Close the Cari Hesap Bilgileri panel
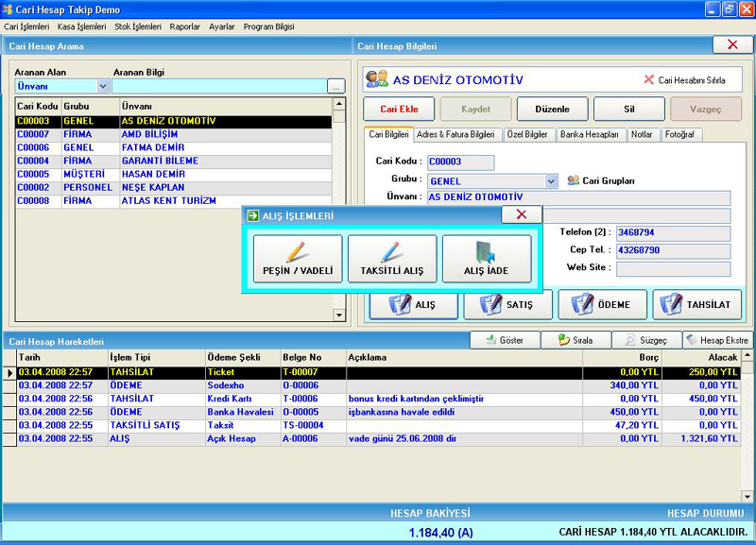The width and height of the screenshot is (756, 545). point(732,44)
